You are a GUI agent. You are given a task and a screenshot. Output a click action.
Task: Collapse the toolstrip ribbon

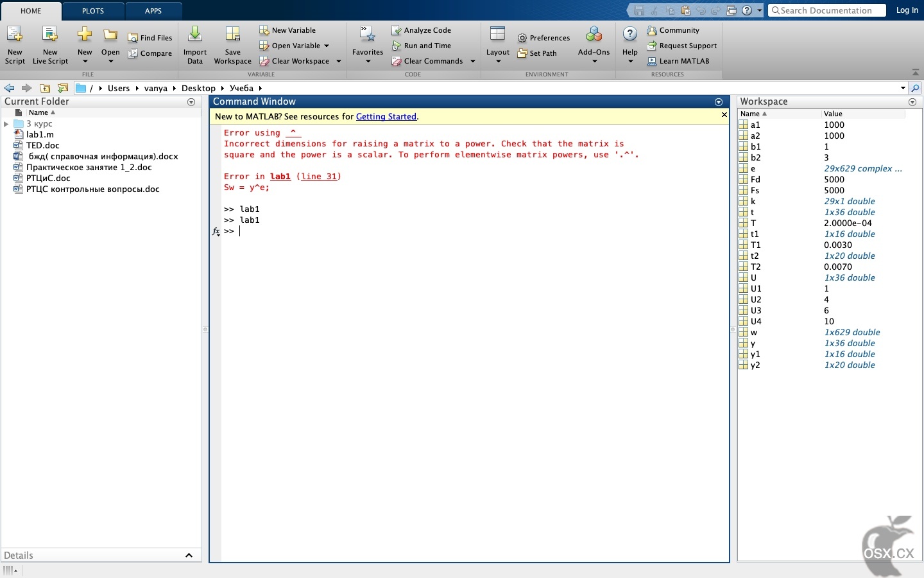tap(916, 72)
